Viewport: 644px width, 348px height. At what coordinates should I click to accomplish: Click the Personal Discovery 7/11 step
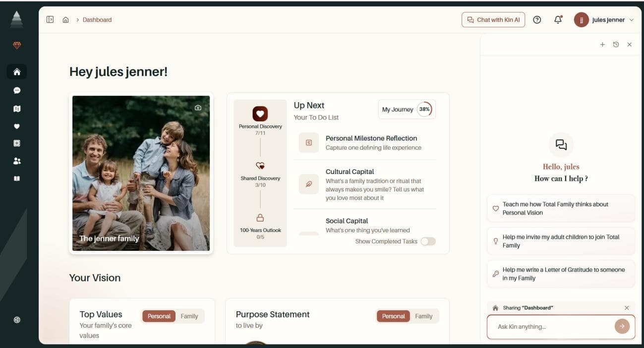(260, 120)
